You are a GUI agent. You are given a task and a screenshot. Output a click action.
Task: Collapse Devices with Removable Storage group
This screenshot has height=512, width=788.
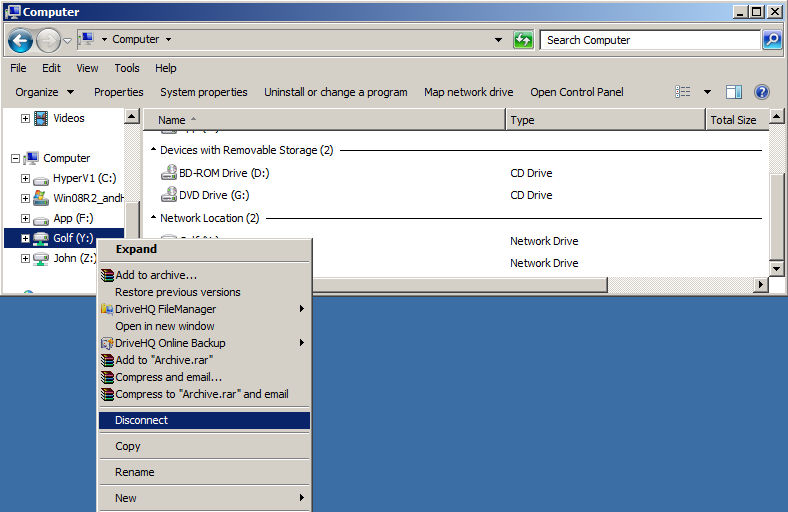[153, 150]
